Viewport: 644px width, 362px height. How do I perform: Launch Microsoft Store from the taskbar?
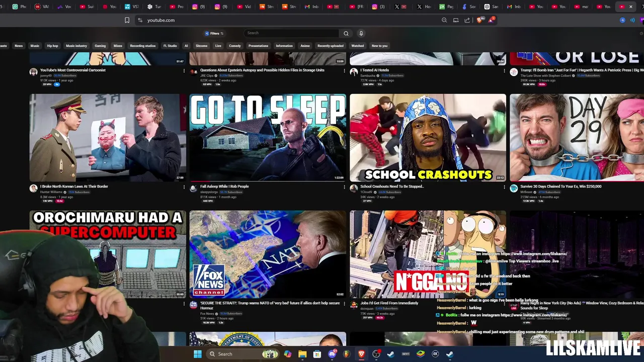tap(317, 354)
